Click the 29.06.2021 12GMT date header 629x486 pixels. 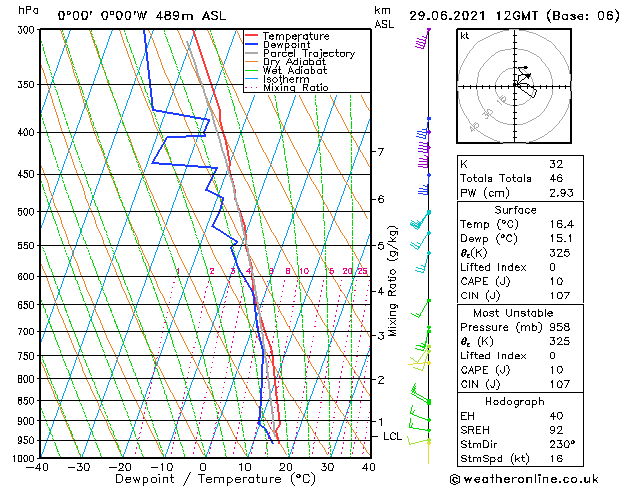point(473,16)
